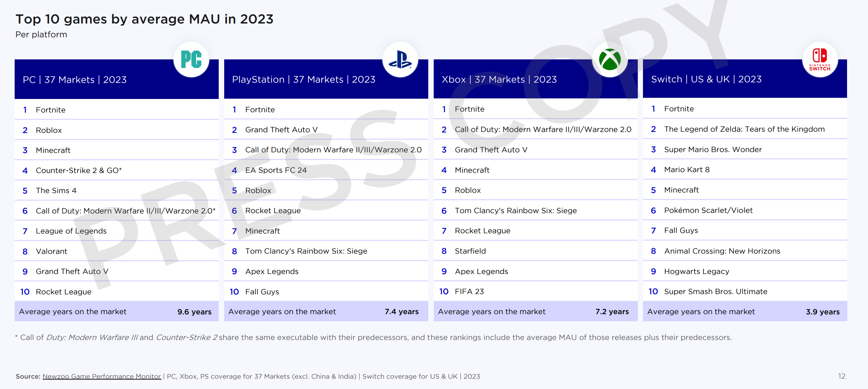Viewport: 868px width, 389px height.
Task: Select Hogwarts Legacy in the Switch column
Action: click(696, 271)
